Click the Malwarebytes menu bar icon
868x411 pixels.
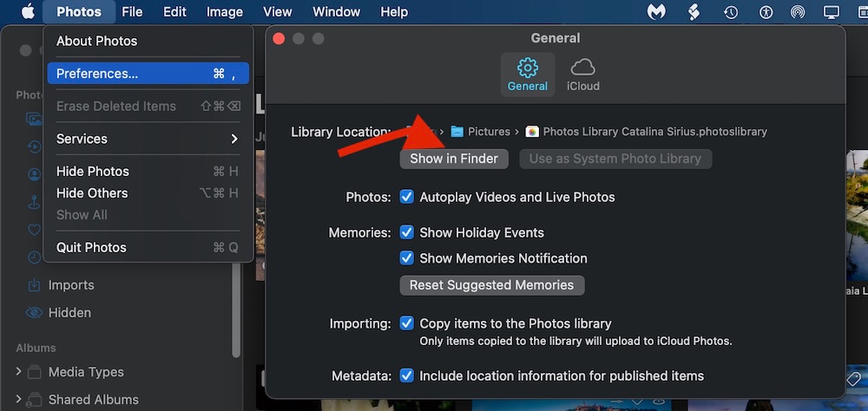(656, 11)
